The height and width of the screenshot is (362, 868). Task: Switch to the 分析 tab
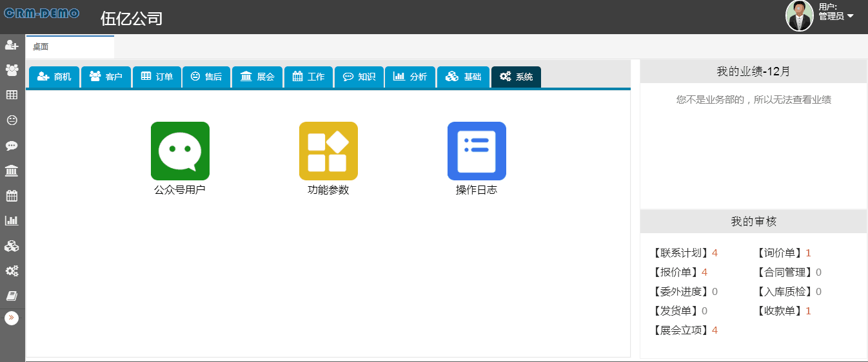(410, 77)
